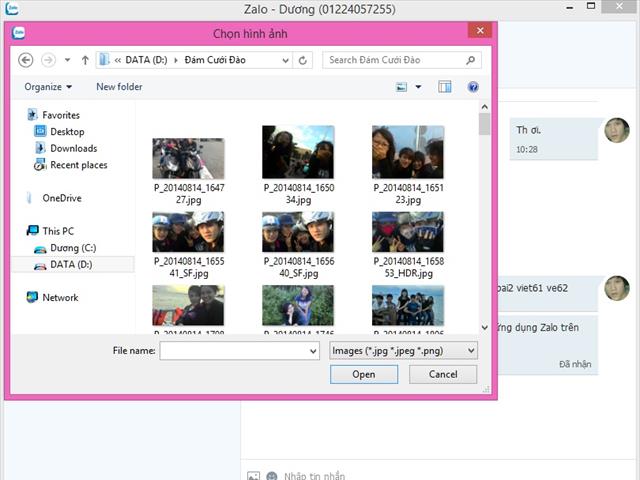640x480 pixels.
Task: Select the seaside couple photo thumbnail
Action: click(188, 305)
